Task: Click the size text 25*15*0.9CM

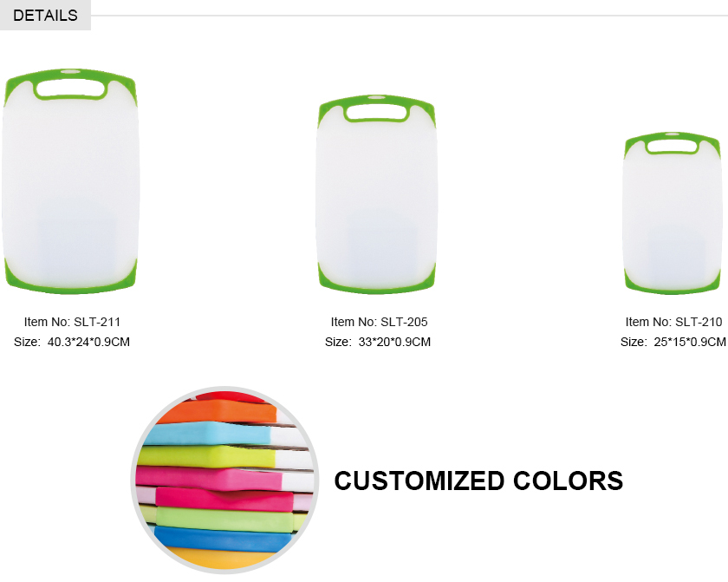Action: pyautogui.click(x=690, y=342)
